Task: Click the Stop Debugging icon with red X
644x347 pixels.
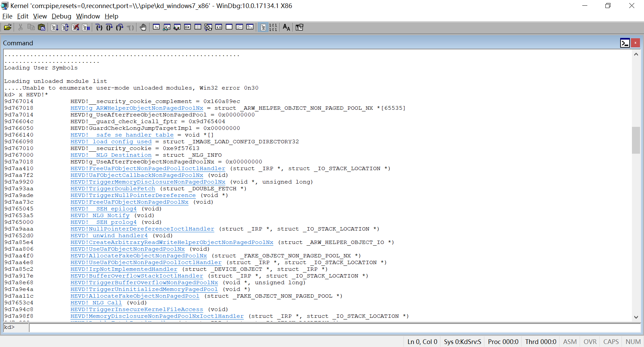Action: point(76,28)
